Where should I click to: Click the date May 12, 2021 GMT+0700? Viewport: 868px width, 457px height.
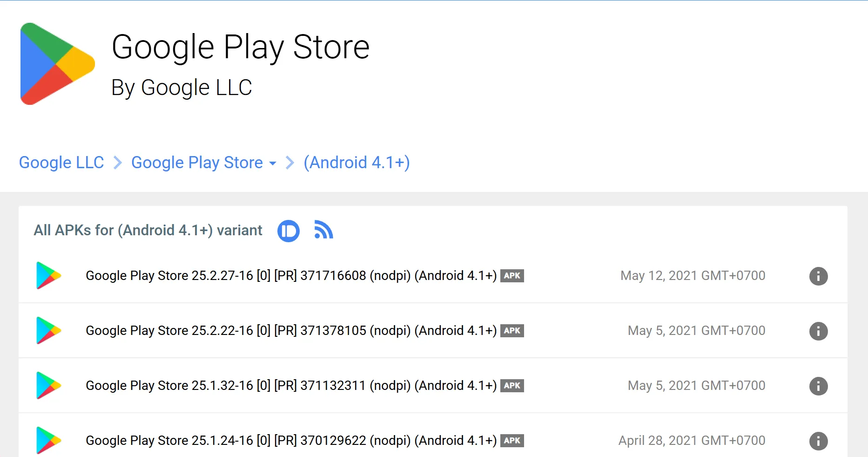pyautogui.click(x=693, y=276)
